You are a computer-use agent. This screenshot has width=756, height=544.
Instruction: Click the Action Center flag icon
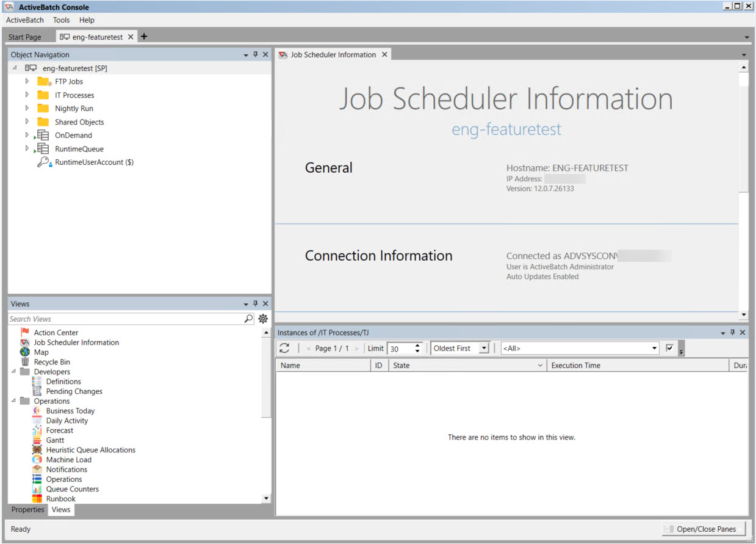click(25, 332)
